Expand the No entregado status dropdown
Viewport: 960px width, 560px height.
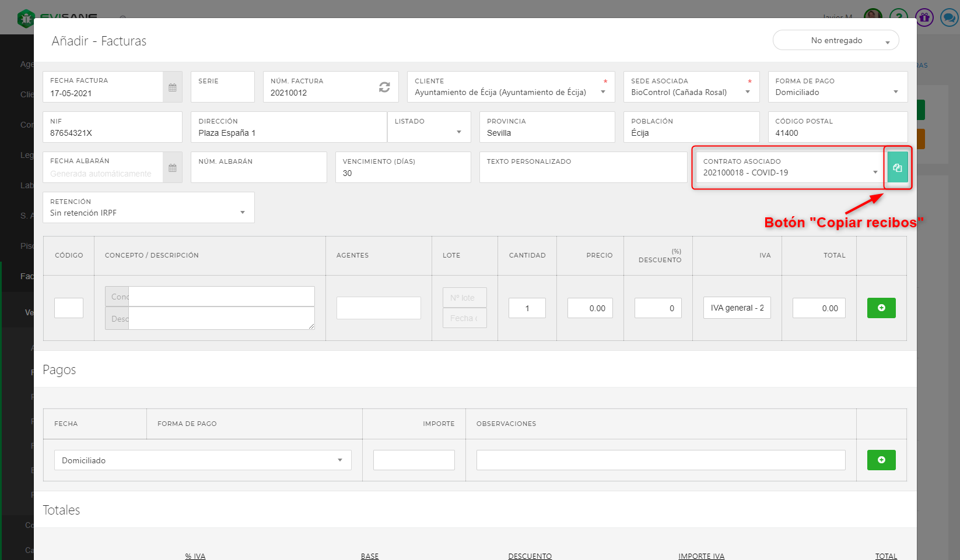(x=835, y=40)
